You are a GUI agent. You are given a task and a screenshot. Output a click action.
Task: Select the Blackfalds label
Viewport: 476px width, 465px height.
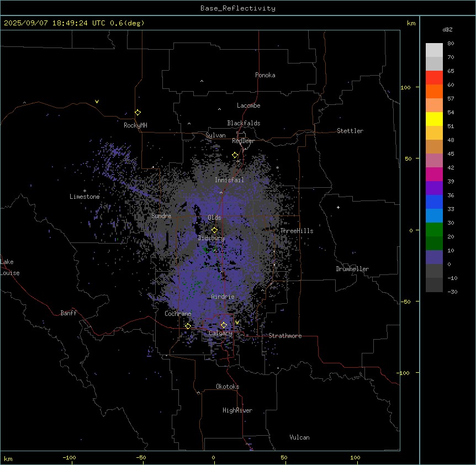click(x=244, y=123)
